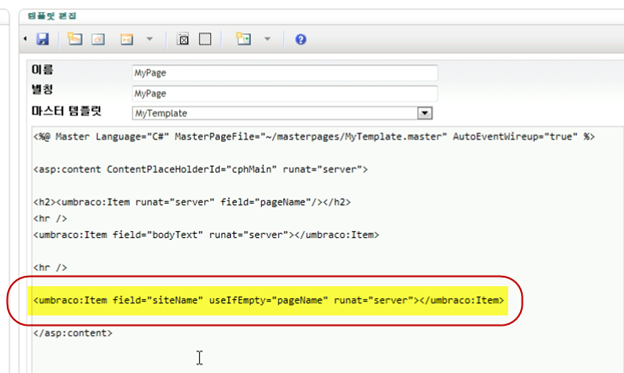Click the 마스터 템플릿 label
The width and height of the screenshot is (624, 373).
66,111
